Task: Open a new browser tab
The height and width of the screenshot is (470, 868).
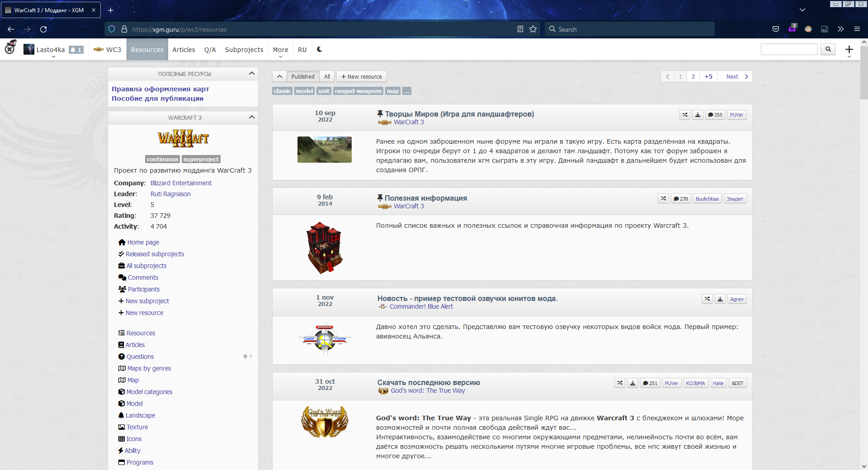Action: (x=111, y=10)
